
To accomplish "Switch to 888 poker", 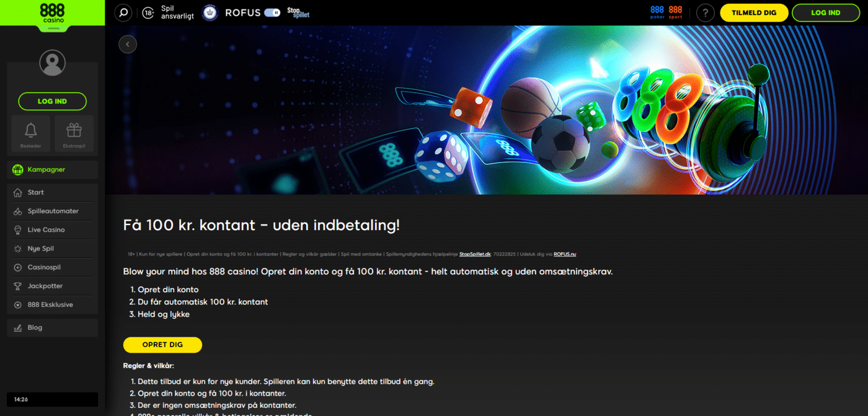I will pos(657,12).
